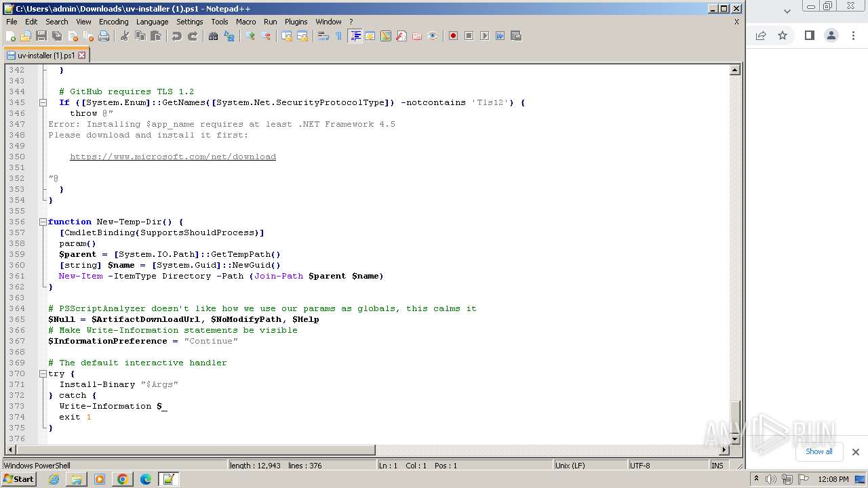Viewport: 868px width, 488px height.
Task: Save the recorded macro icon
Action: [516, 36]
